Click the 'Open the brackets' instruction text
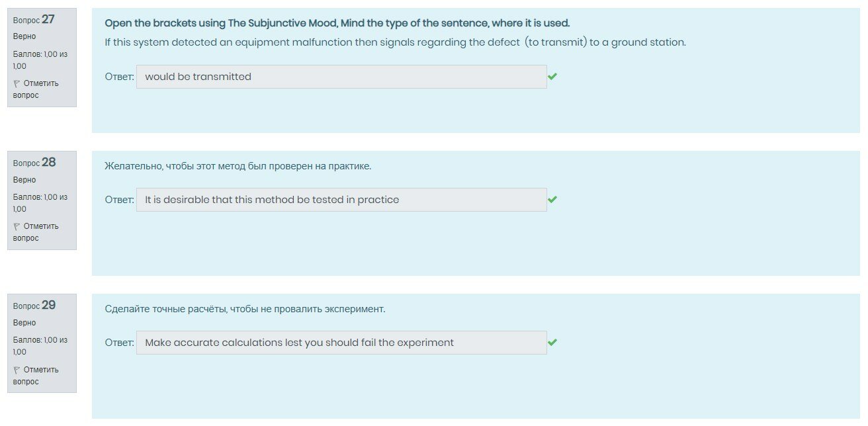Viewport: 868px width, 426px height. [337, 23]
